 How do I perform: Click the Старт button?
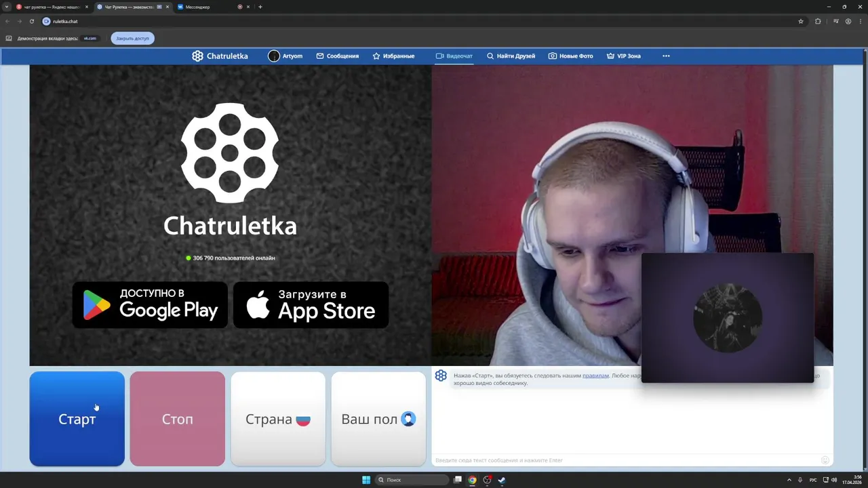click(x=77, y=419)
